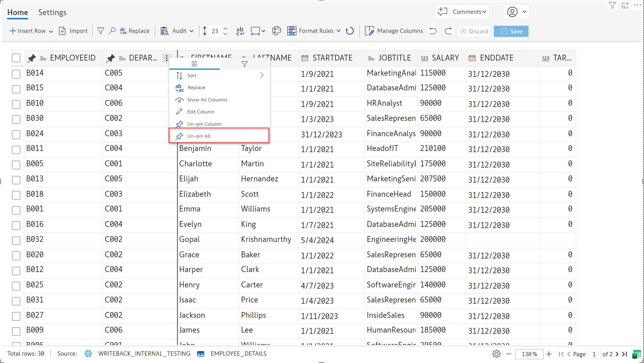Click the undo arrow icon

(433, 31)
